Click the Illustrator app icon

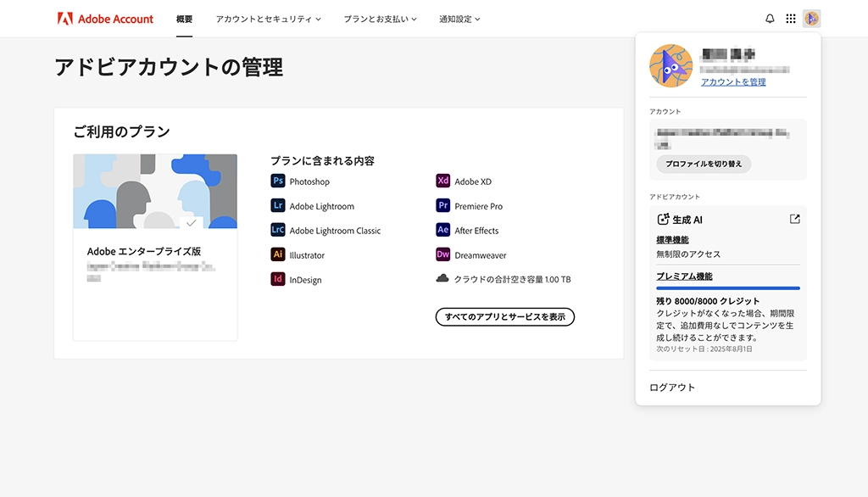(x=278, y=254)
